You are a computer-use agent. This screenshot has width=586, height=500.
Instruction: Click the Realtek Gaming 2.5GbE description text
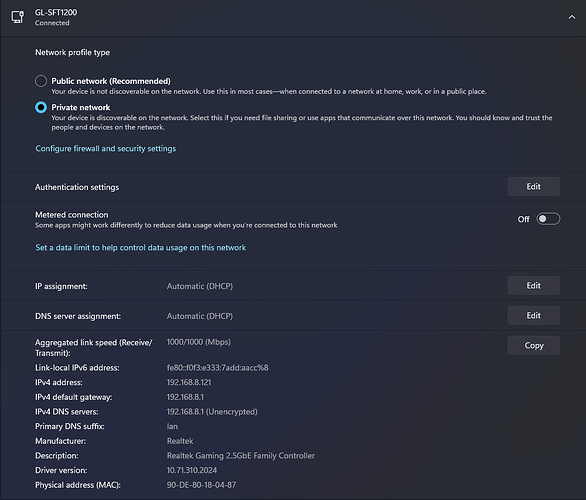point(241,456)
